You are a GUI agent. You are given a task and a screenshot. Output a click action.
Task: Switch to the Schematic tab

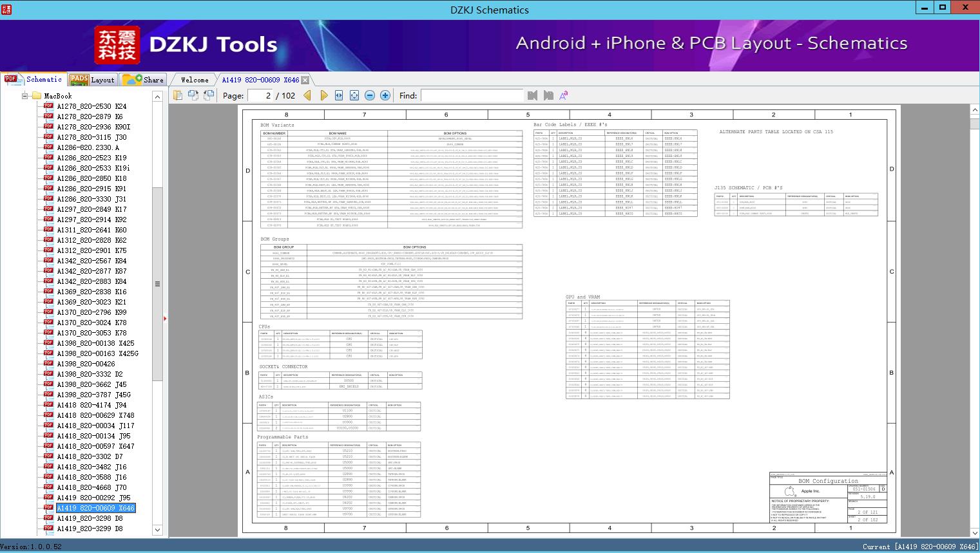[x=34, y=79]
